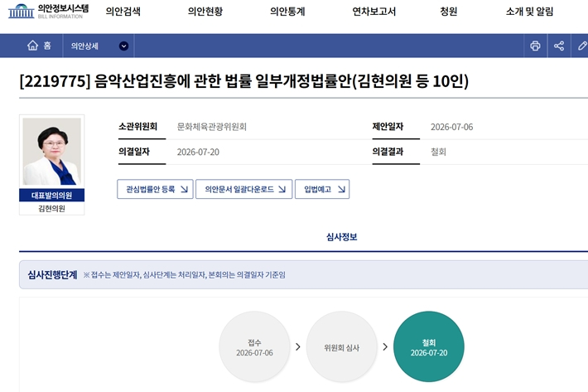Click the chevron between 위원회 심사 and 철회

pyautogui.click(x=385, y=346)
